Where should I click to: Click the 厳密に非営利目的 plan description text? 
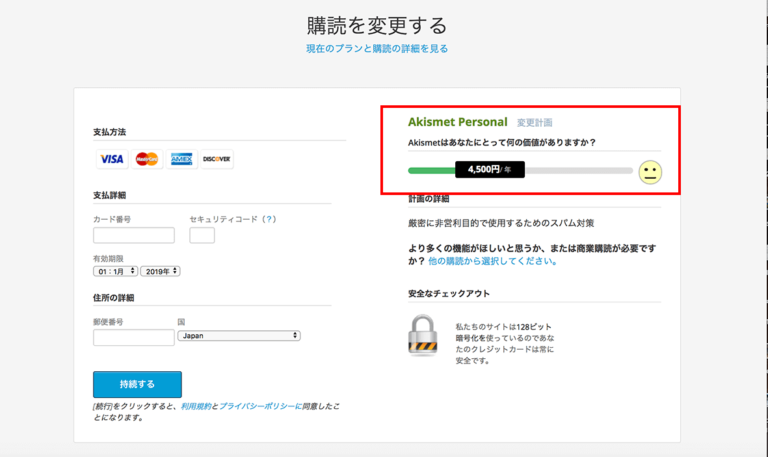pyautogui.click(x=501, y=223)
